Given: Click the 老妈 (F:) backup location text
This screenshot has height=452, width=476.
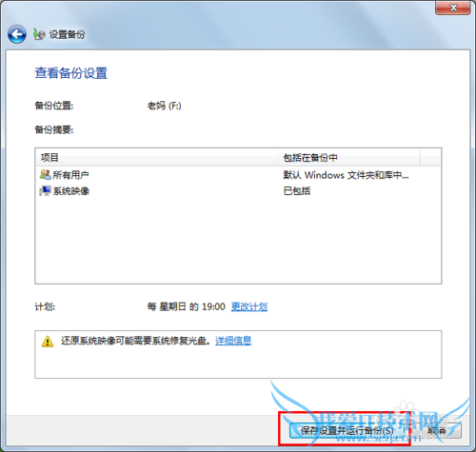Looking at the screenshot, I should (164, 106).
